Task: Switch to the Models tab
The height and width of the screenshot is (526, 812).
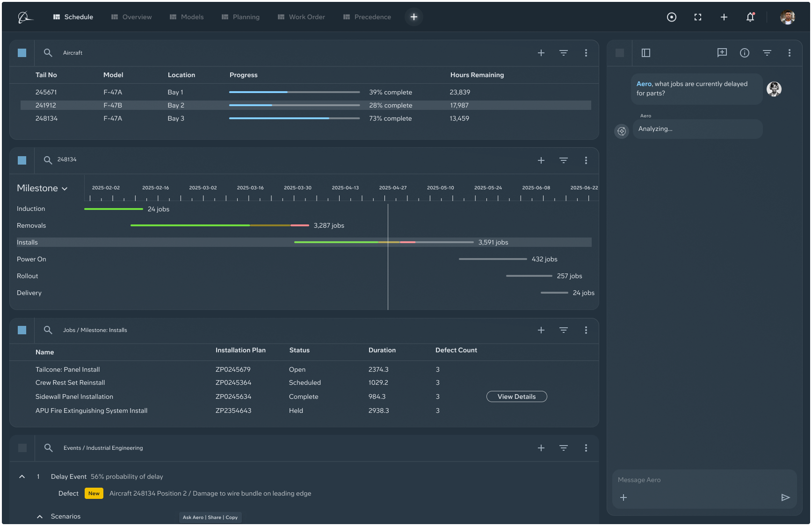Action: (187, 17)
